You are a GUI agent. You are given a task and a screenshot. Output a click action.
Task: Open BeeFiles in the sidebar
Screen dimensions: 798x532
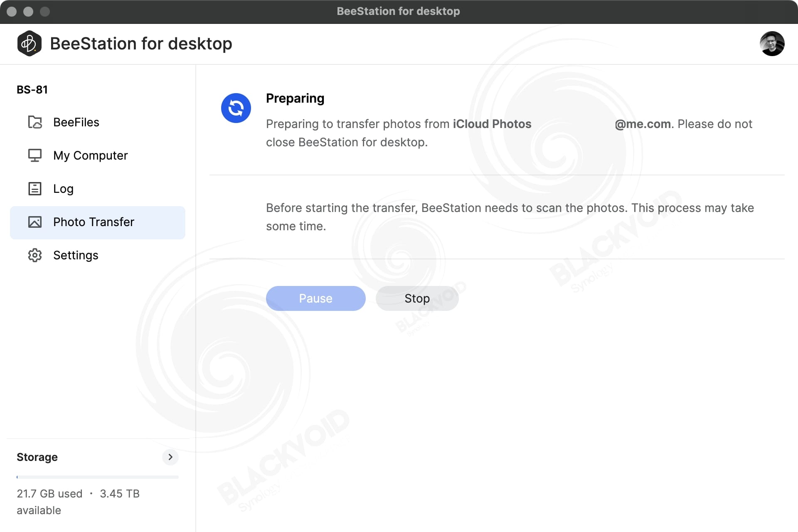pos(97,122)
